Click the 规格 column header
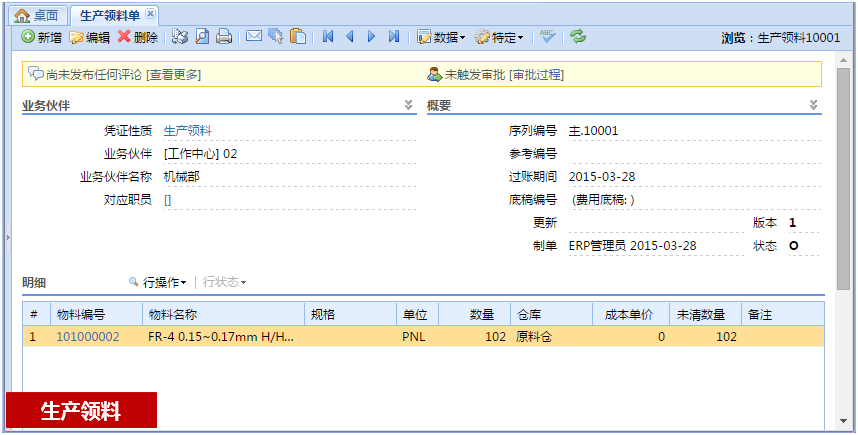 pos(350,315)
